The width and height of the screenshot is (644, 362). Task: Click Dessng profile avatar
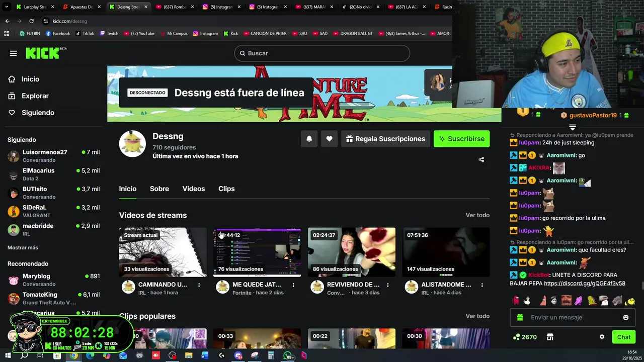pos(132,144)
